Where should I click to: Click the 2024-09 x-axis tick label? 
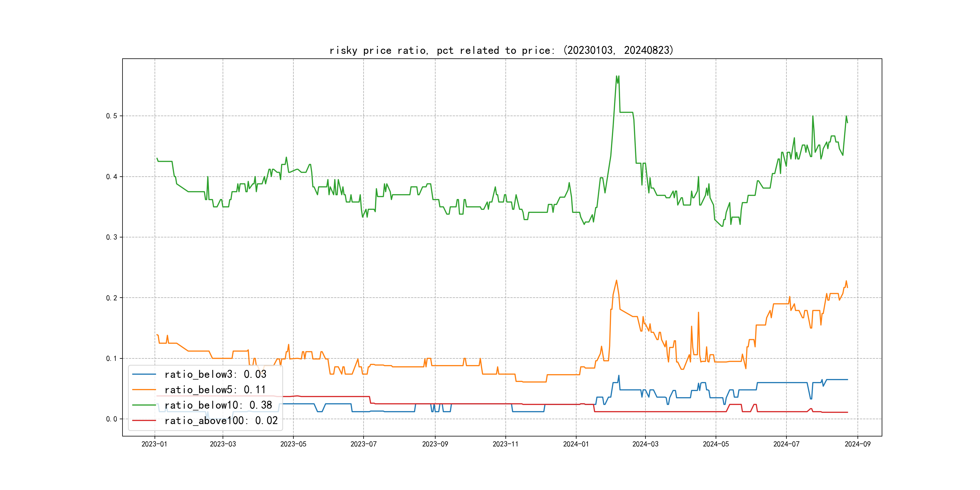coord(857,444)
